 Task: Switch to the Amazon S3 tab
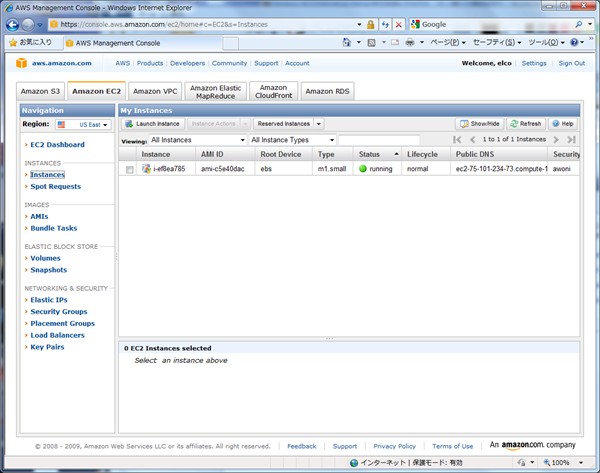point(40,91)
